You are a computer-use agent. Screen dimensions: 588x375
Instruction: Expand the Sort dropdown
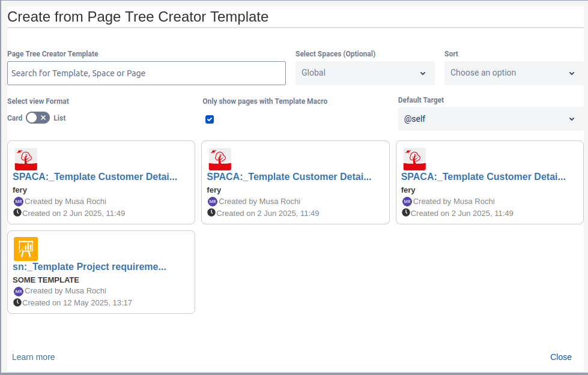(513, 73)
